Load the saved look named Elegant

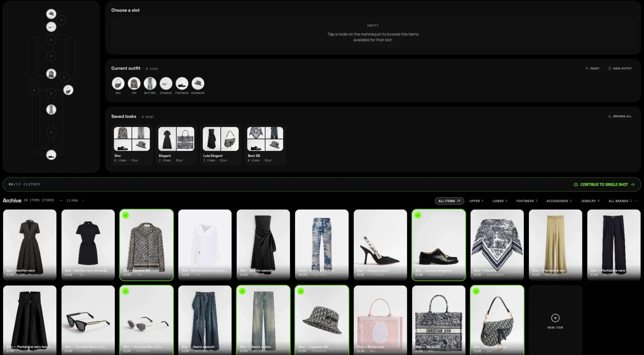coord(176,145)
